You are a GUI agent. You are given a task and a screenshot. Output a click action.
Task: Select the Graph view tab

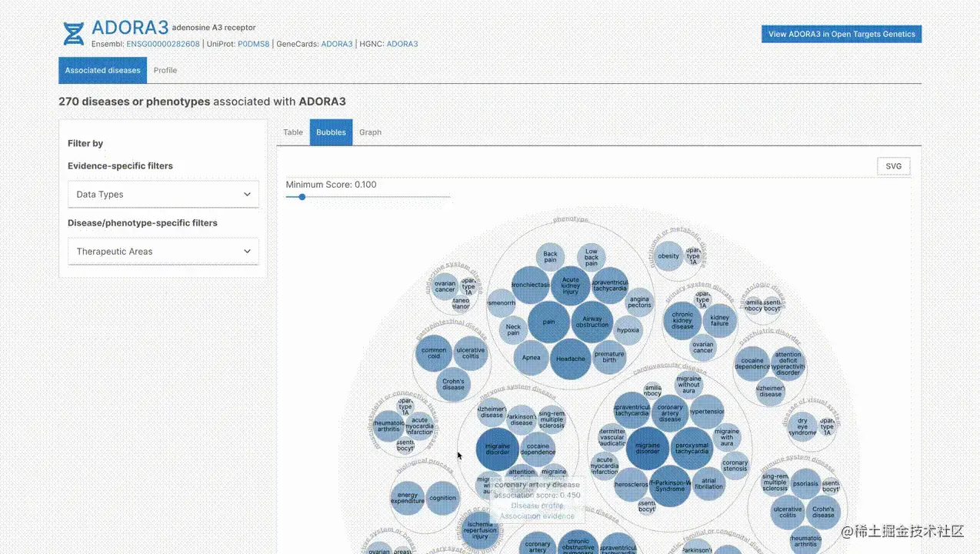[370, 132]
